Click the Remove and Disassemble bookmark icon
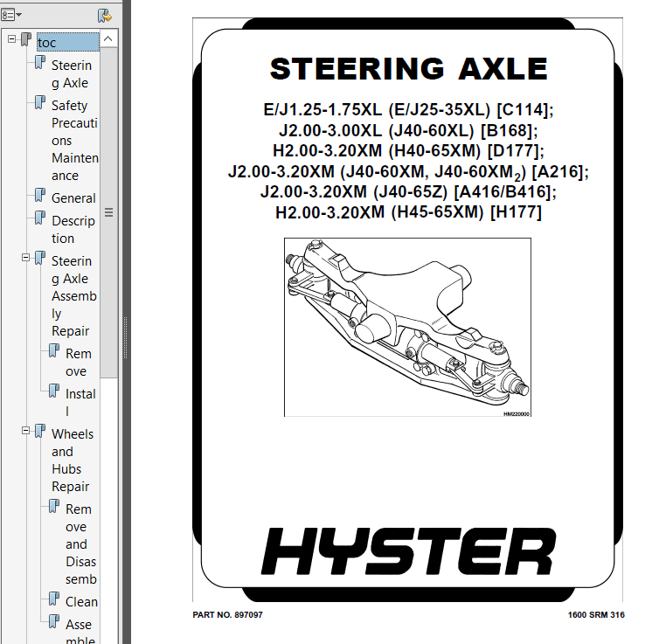The image size is (652, 644). (x=54, y=506)
